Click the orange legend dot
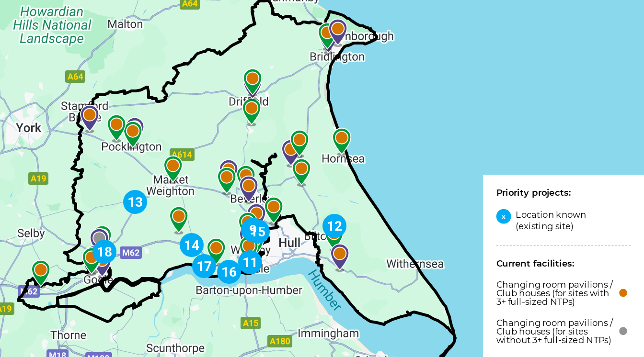Image resolution: width=644 pixels, height=357 pixels. (x=623, y=293)
